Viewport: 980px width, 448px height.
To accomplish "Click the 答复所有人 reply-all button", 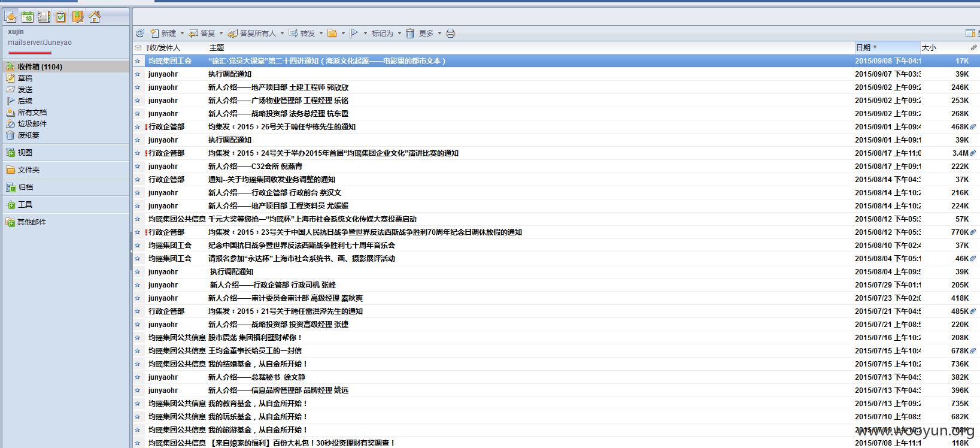I will click(x=252, y=34).
